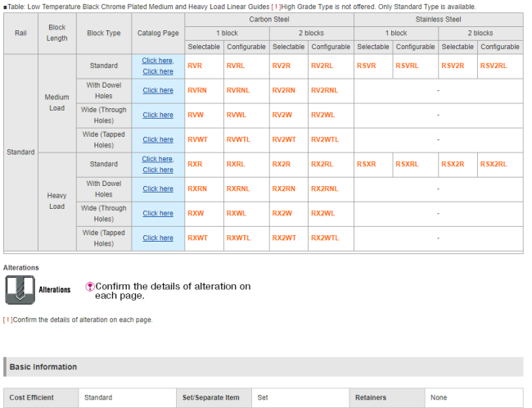Image resolution: width=532 pixels, height=408 pixels.
Task: Open the RXR heavy load link
Action: point(195,164)
